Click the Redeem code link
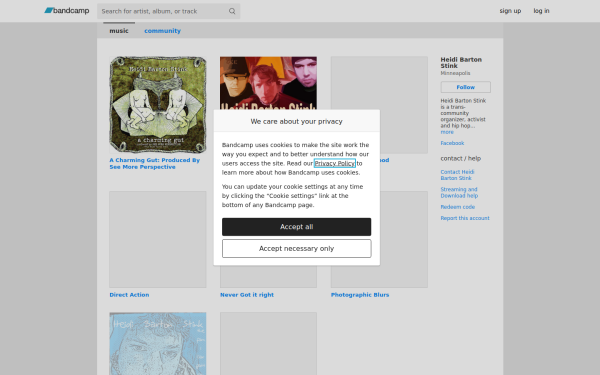Viewport: 600px width, 375px height. pyautogui.click(x=458, y=207)
